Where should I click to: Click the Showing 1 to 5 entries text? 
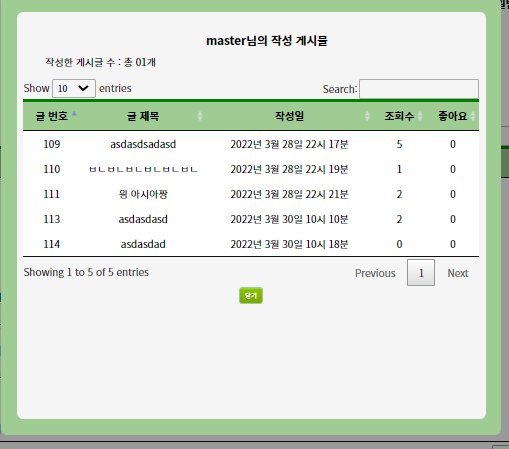point(86,272)
